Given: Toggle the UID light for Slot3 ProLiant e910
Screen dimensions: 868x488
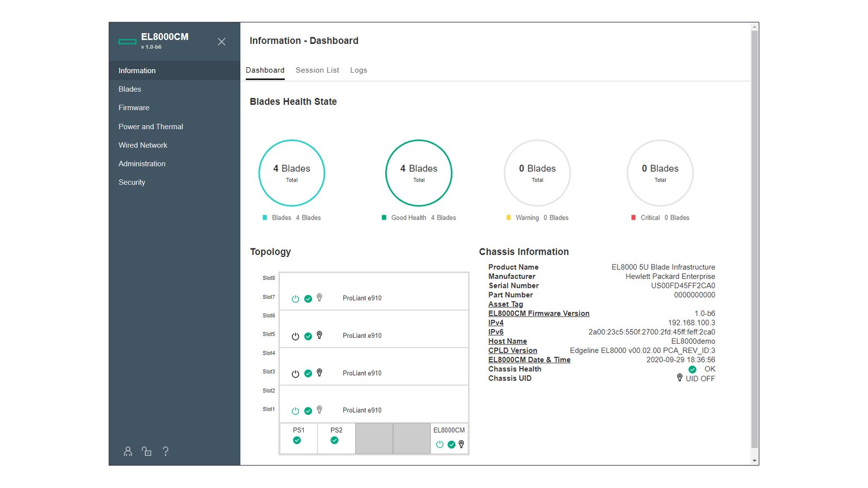Looking at the screenshot, I should click(x=320, y=373).
